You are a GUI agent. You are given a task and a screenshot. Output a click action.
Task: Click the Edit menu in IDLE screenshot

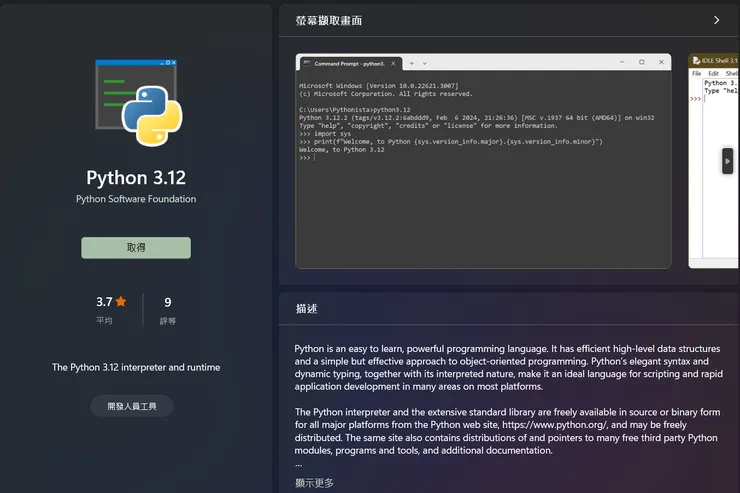713,74
